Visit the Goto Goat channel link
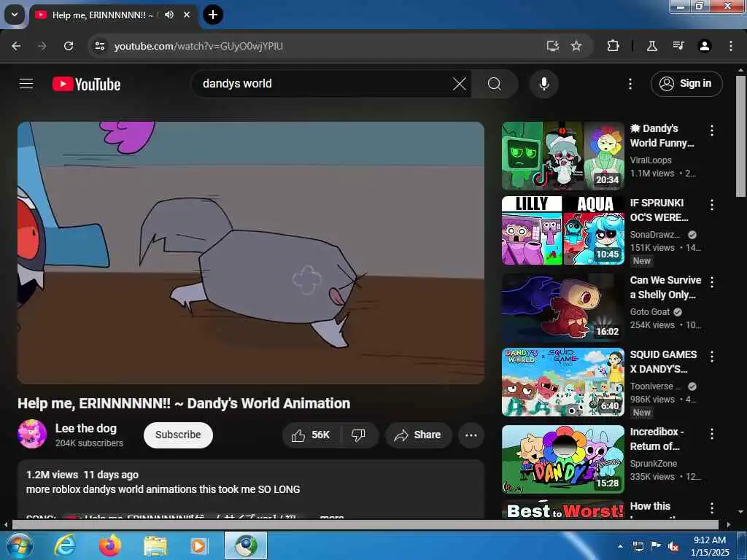This screenshot has height=560, width=747. pyautogui.click(x=650, y=311)
